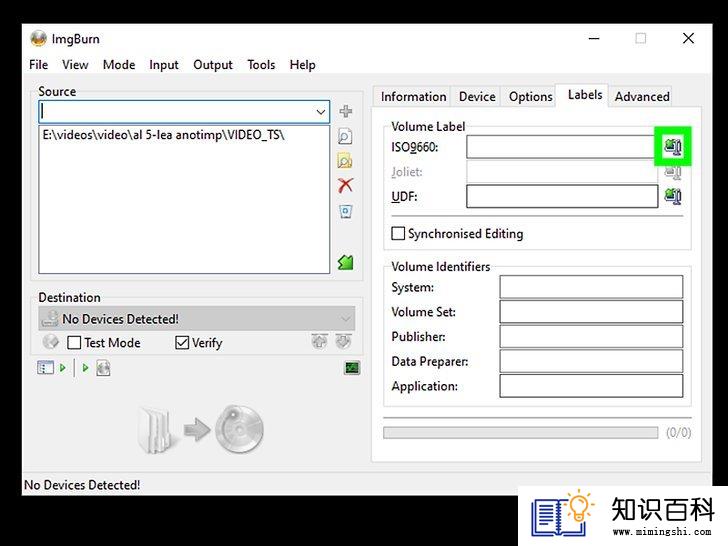Click the Joliet label field
This screenshot has height=546, width=728.
pos(562,172)
